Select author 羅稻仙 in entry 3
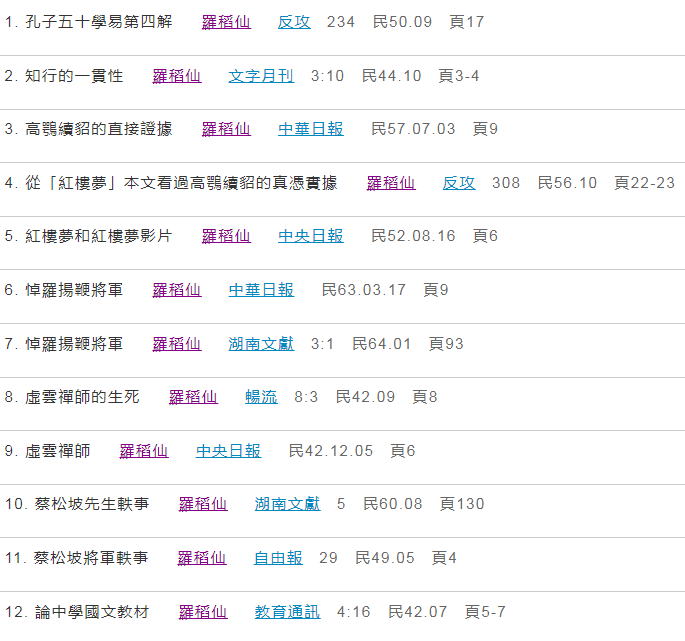The image size is (685, 641). pyautogui.click(x=226, y=129)
